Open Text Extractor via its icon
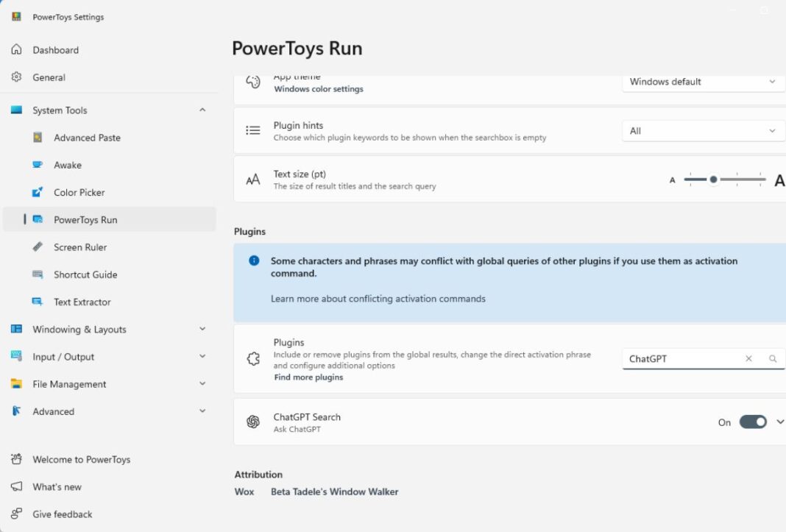This screenshot has height=532, width=786. pos(37,302)
